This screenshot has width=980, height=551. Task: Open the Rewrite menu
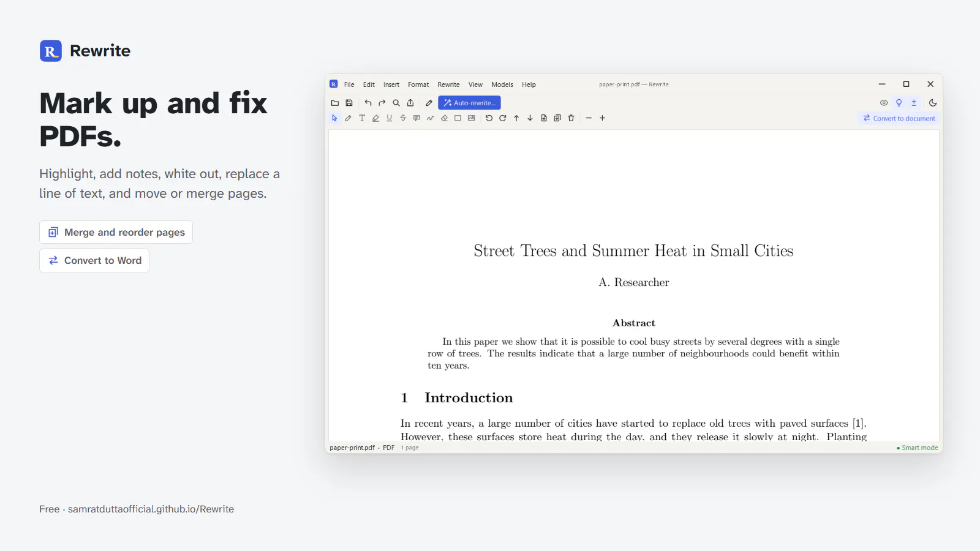click(x=448, y=84)
